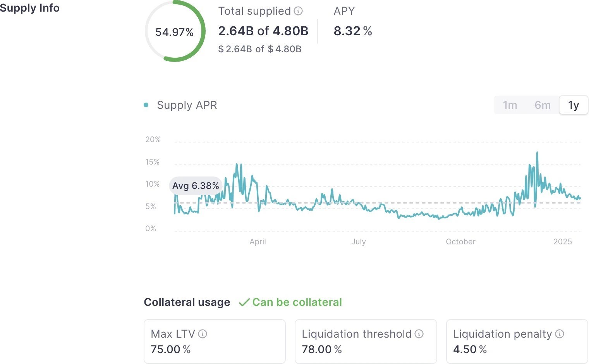This screenshot has height=364, width=589.
Task: Click the Liquidation penalty info icon
Action: [x=559, y=334]
